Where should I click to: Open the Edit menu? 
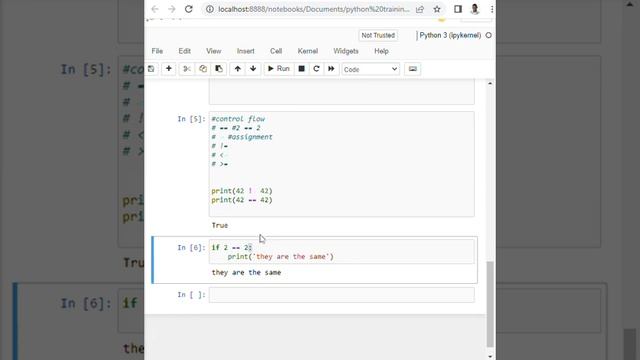coord(184,51)
